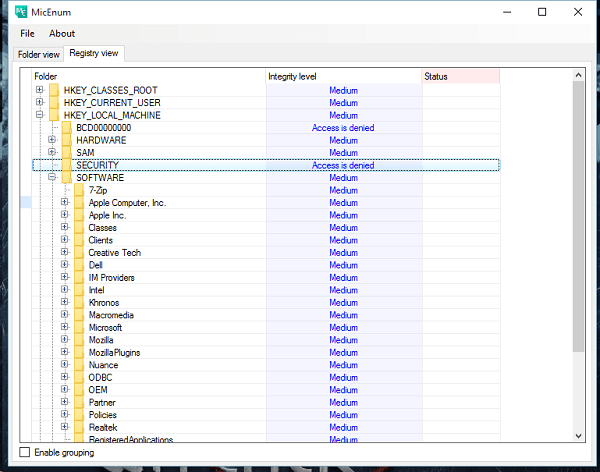Collapse the HKEY_LOCAL_MACHINE node
The height and width of the screenshot is (472, 600).
[x=39, y=114]
